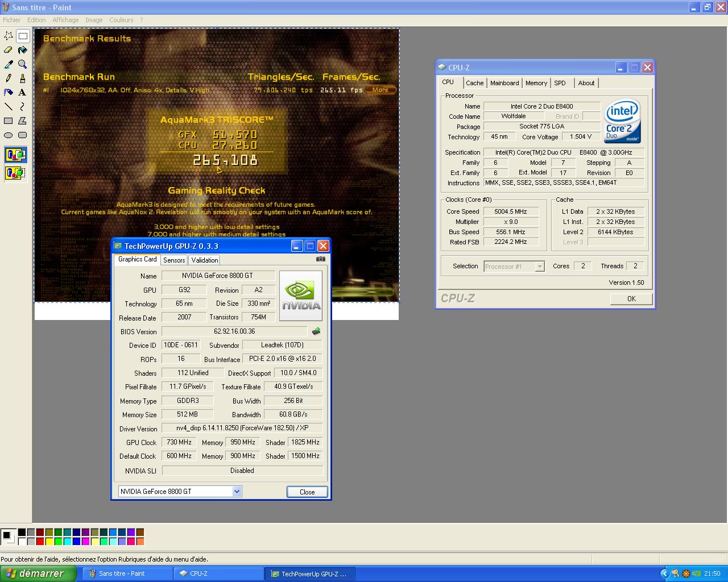Switch to TechPowerUp GPU-Z taskbar button
This screenshot has width=728, height=582.
pyautogui.click(x=311, y=573)
